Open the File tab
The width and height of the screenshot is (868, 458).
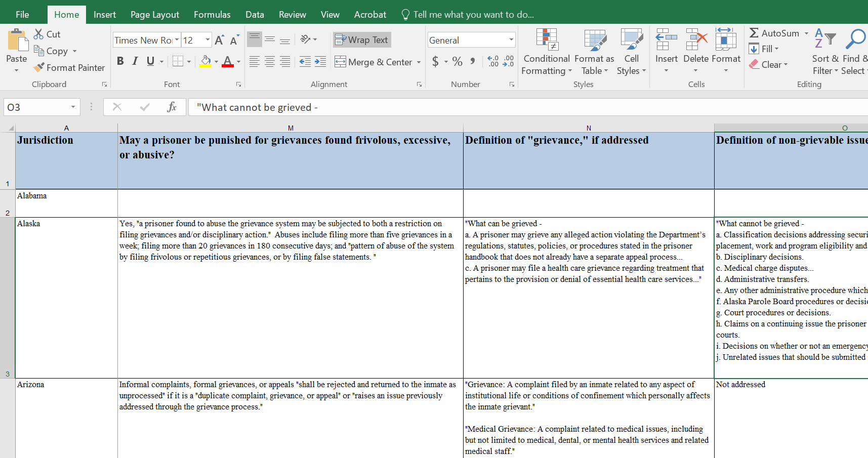[x=22, y=15]
